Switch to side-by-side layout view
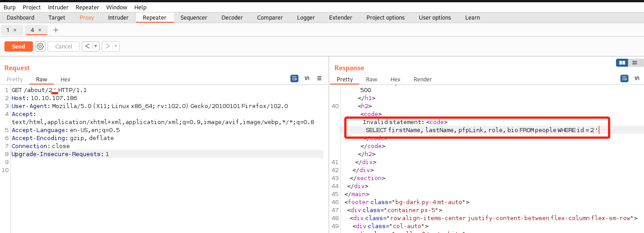Screen dimensions: 644x233 [622, 63]
